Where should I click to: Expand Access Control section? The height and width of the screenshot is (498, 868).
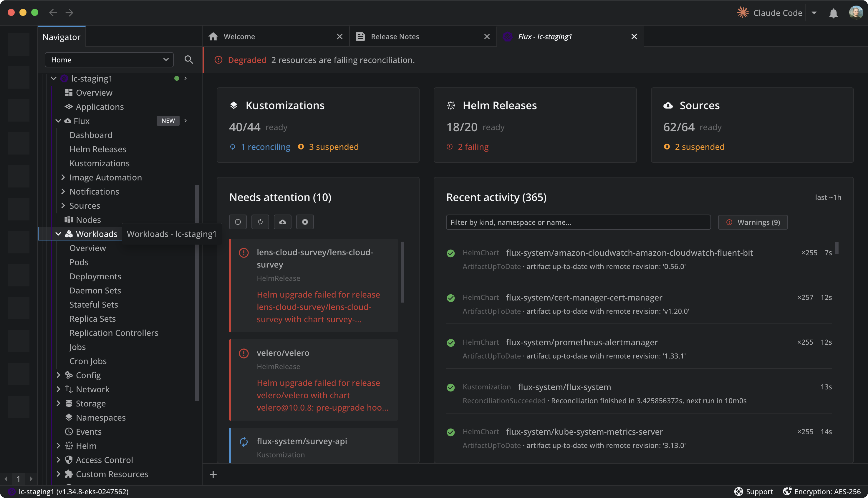click(x=58, y=460)
